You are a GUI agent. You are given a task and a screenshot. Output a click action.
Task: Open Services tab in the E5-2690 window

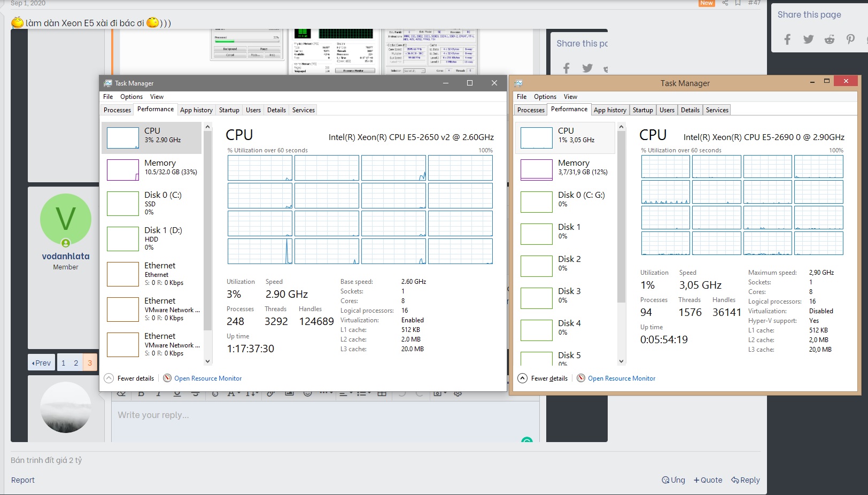pyautogui.click(x=717, y=110)
